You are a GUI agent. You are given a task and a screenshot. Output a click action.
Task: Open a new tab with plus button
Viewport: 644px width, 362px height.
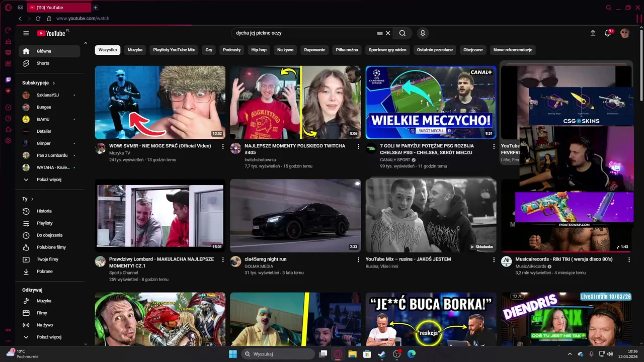coord(96,8)
